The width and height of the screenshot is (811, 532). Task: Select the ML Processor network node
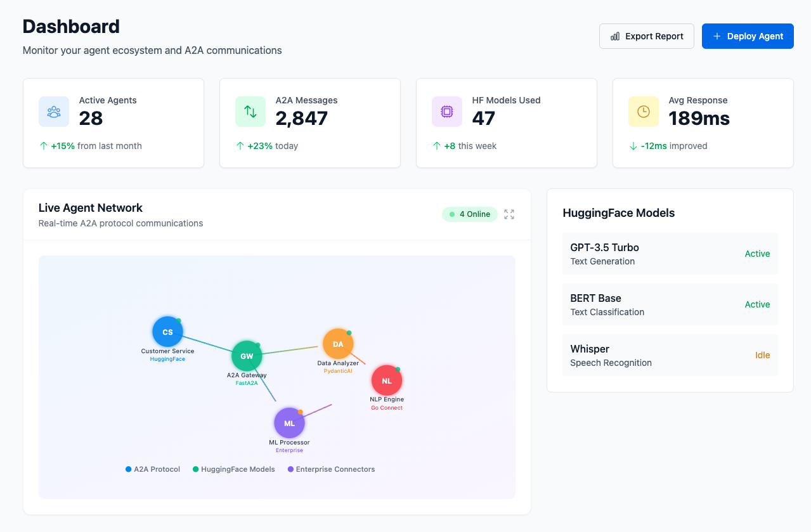point(289,422)
